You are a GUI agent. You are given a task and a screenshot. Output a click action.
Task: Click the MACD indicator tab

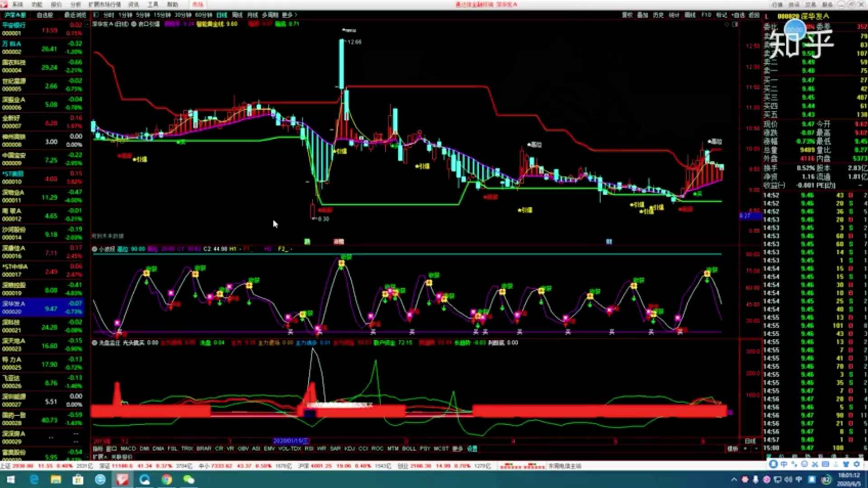(x=128, y=449)
